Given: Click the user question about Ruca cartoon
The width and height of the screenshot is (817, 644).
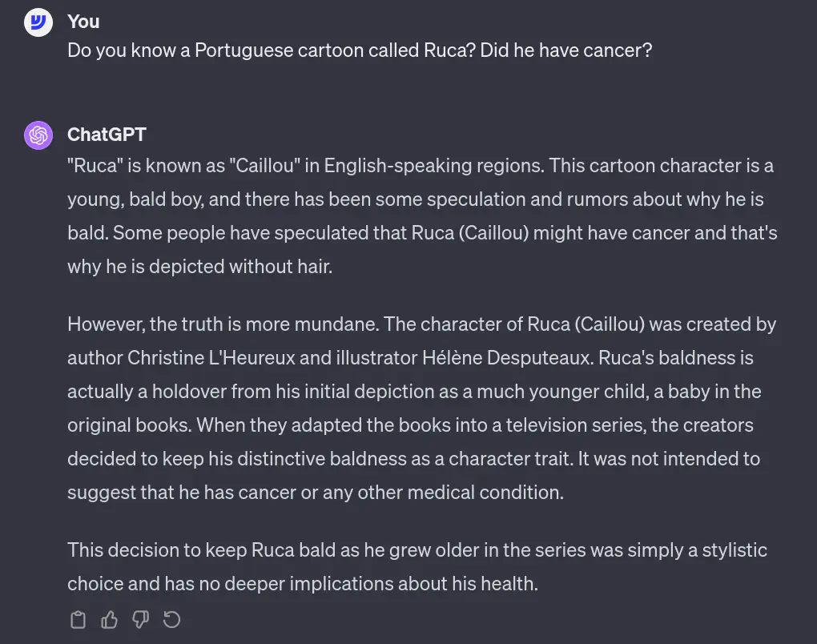Looking at the screenshot, I should pos(360,50).
